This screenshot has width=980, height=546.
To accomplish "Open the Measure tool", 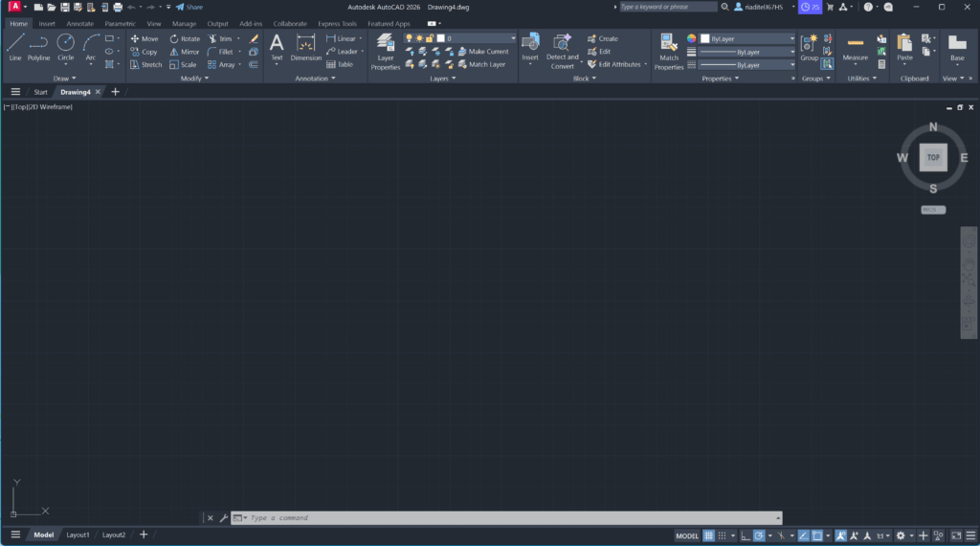I will point(855,47).
